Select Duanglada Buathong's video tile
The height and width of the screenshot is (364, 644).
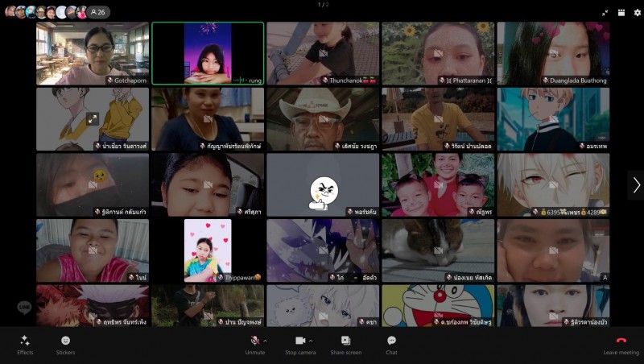[x=553, y=52]
